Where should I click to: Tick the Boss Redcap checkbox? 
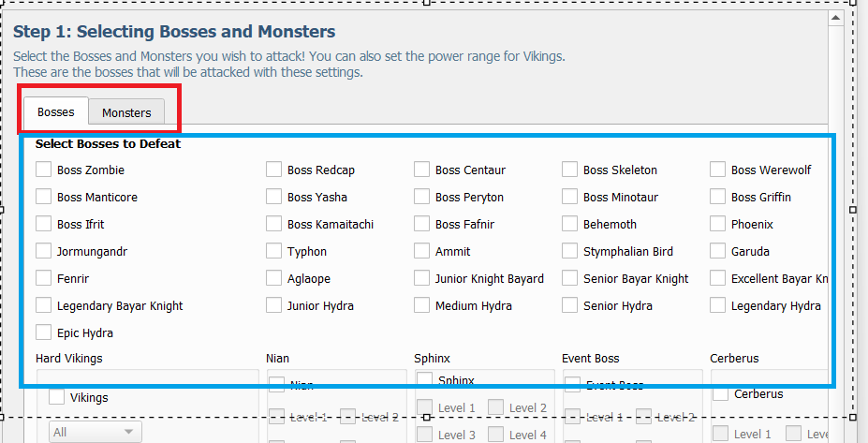point(274,170)
